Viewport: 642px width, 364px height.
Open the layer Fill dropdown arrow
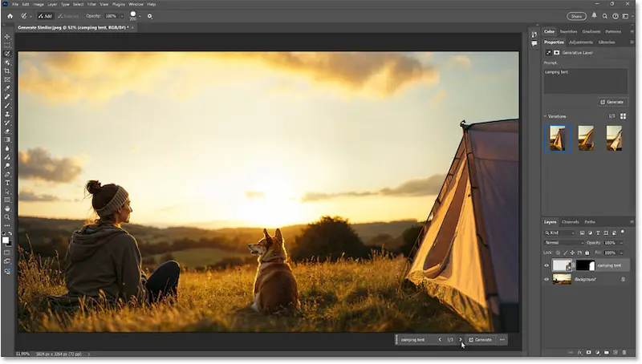[621, 253]
